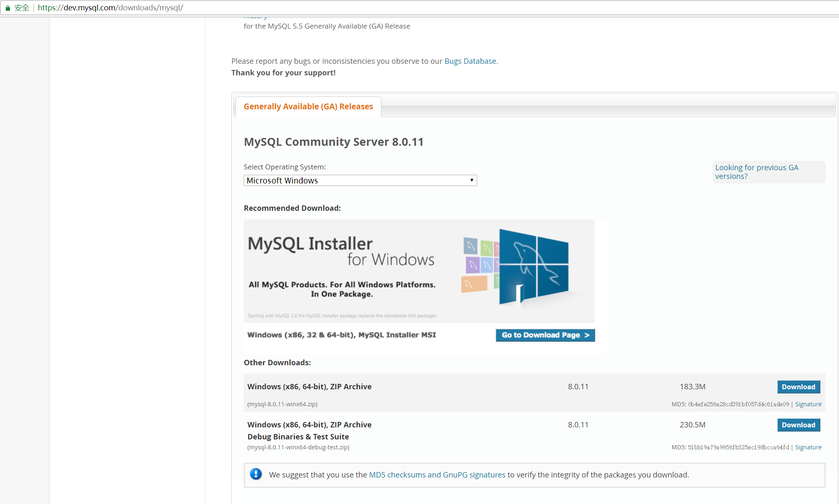Viewport: 839px width, 504px height.
Task: Click the blue exclamation info icon
Action: 256,474
